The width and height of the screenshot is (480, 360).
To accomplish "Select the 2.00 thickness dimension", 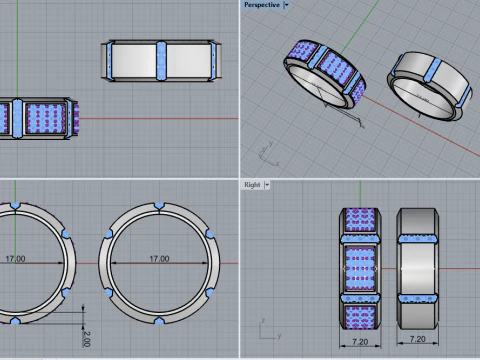I will point(86,339).
